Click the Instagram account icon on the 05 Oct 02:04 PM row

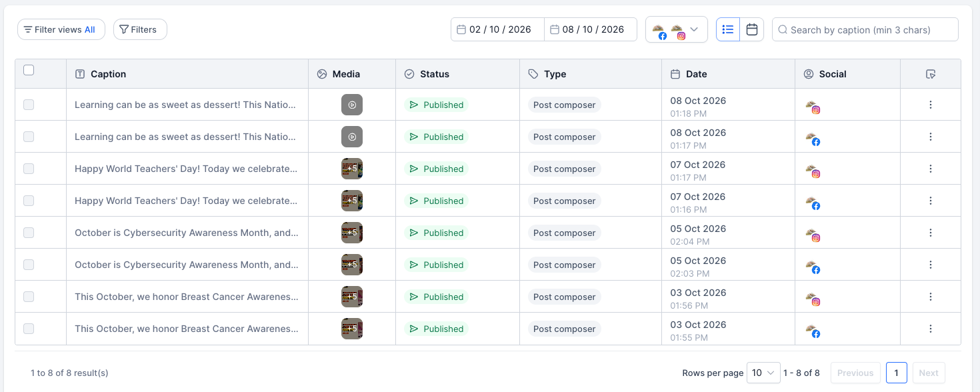click(812, 234)
